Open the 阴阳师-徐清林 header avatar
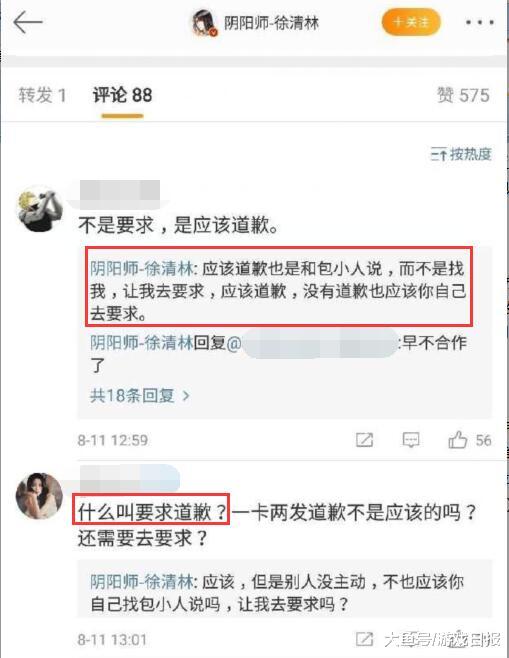This screenshot has height=658, width=509. tap(205, 23)
